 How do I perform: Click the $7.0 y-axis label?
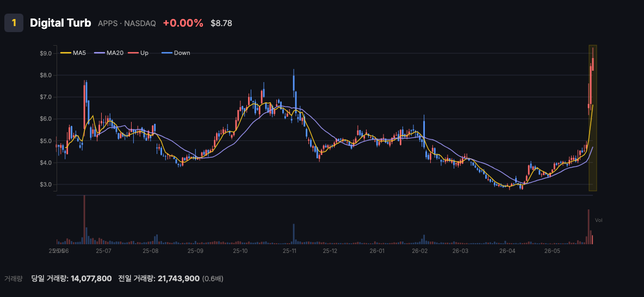tap(45, 97)
